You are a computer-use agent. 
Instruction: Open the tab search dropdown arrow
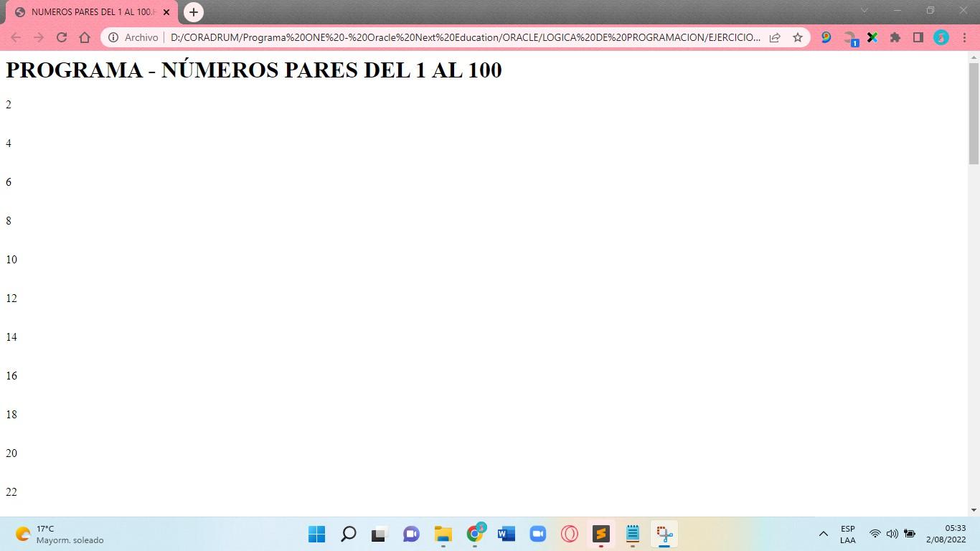click(864, 11)
